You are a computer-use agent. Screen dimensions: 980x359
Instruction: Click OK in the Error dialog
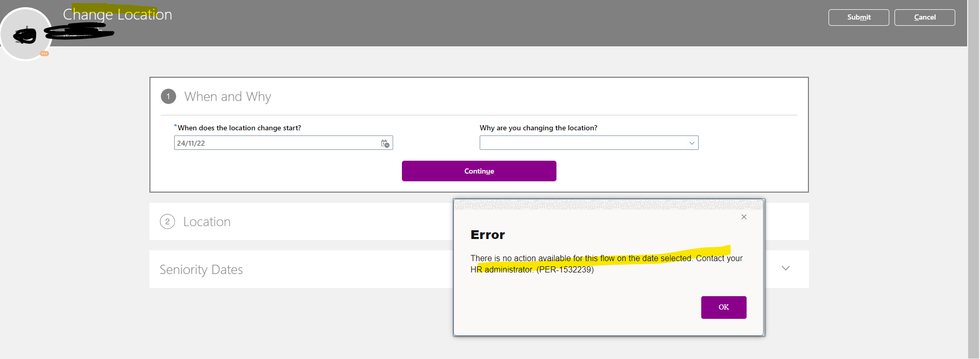723,307
